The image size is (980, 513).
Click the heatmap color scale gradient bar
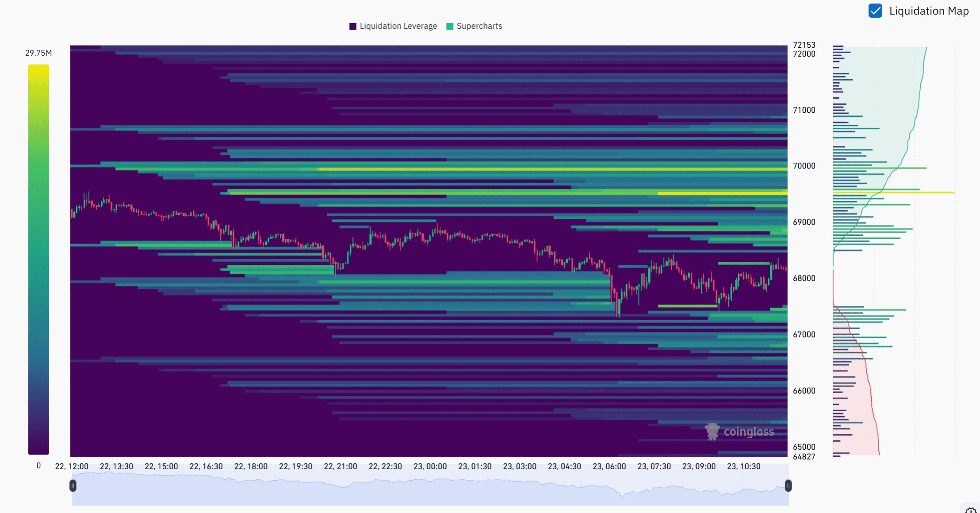(x=38, y=259)
